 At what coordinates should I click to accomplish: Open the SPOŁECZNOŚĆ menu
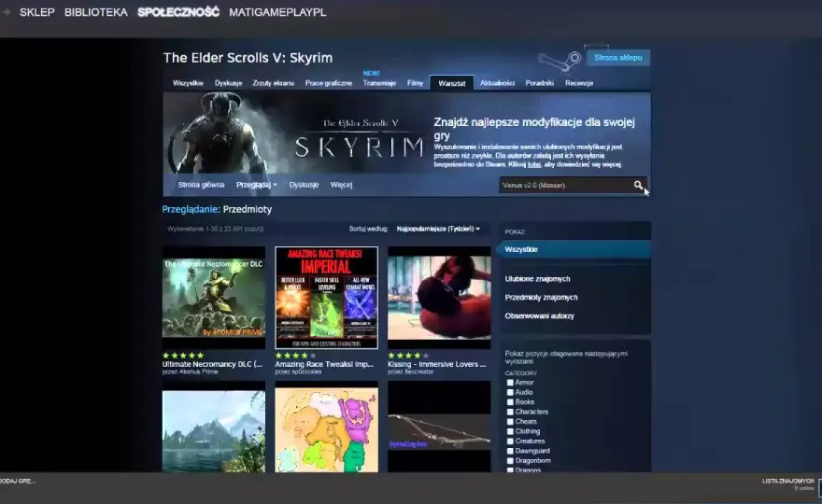coord(178,12)
